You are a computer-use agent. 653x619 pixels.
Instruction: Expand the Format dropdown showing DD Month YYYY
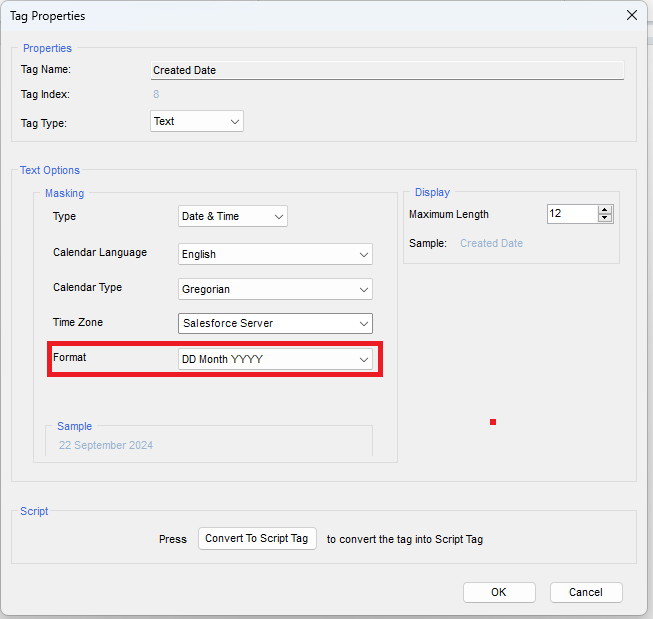tap(275, 359)
